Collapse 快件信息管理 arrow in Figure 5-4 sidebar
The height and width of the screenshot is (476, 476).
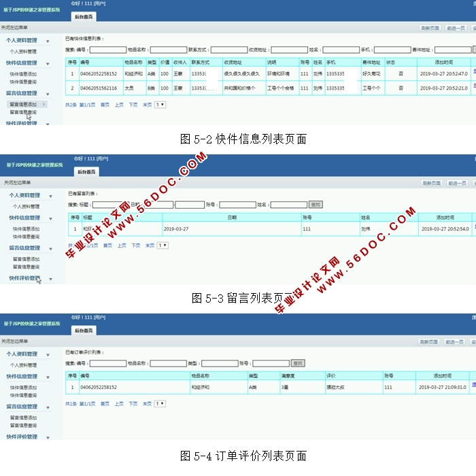[48, 377]
